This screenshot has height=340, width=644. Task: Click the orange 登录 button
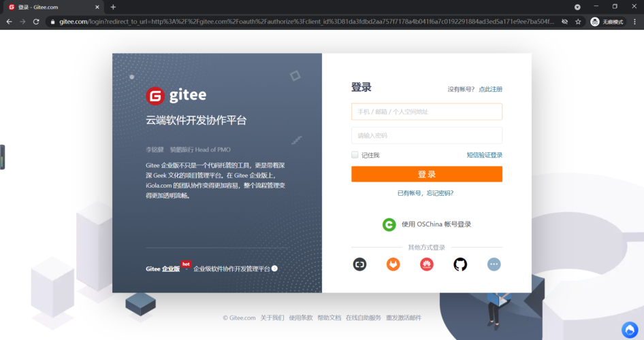pos(427,174)
